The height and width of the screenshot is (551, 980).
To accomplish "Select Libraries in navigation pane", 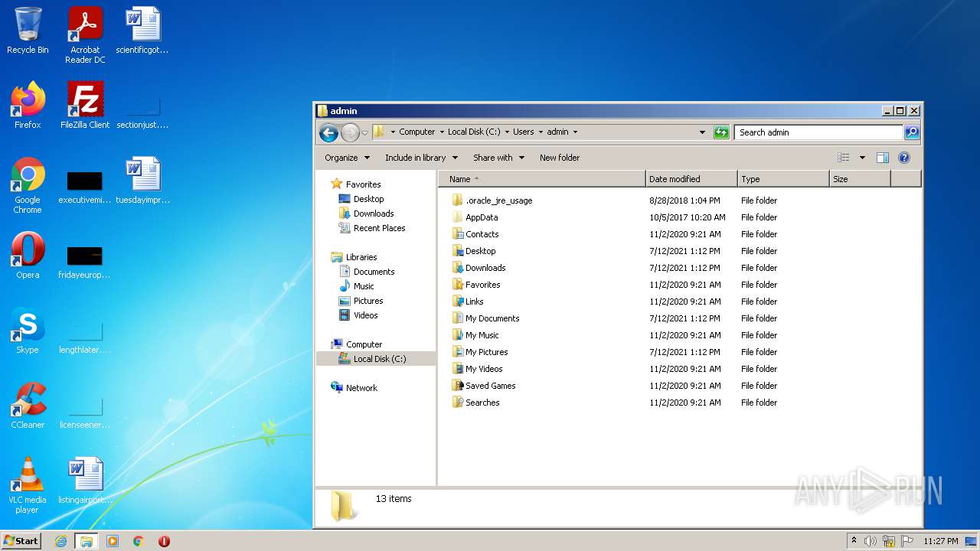I will coord(354,257).
